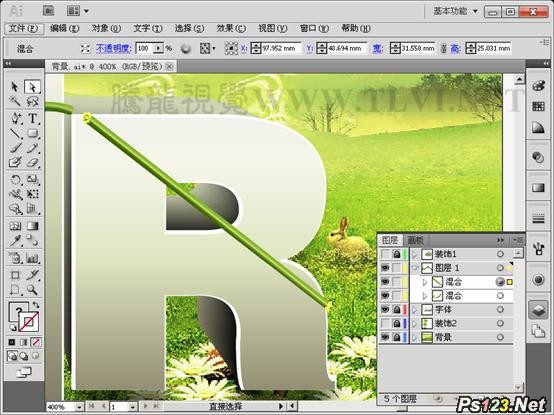The height and width of the screenshot is (415, 554).
Task: Open the Layers panel icon in dock
Action: (x=538, y=310)
